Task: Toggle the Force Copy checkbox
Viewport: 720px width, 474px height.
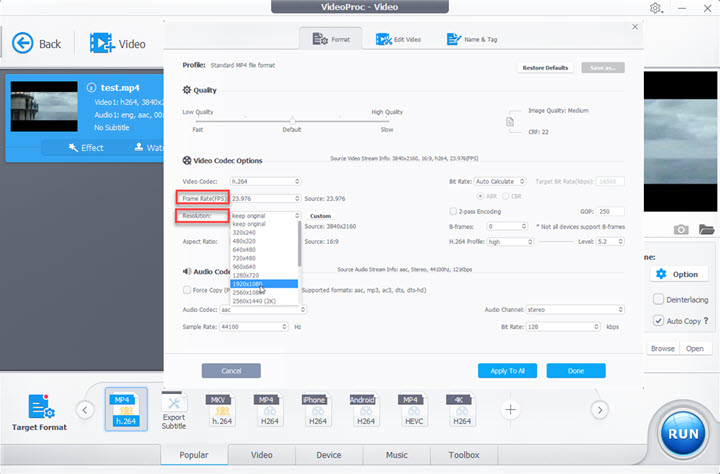Action: pos(187,290)
